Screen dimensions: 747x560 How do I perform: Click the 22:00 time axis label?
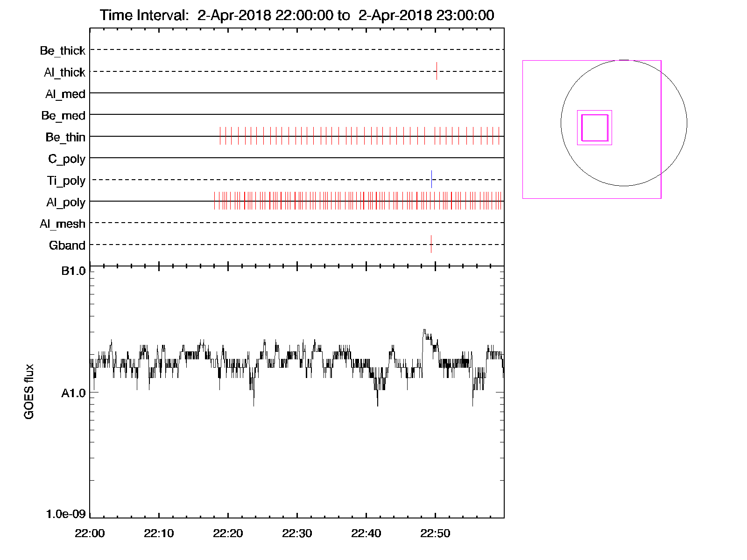[90, 533]
